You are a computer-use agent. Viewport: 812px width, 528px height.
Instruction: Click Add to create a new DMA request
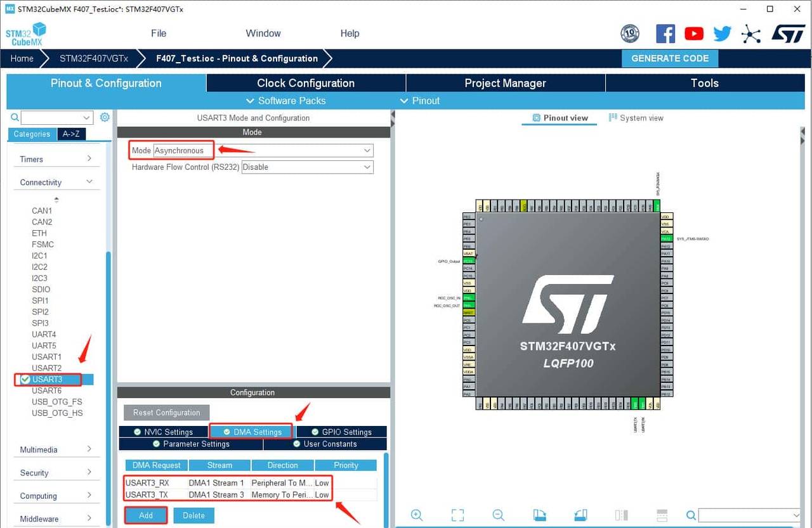click(x=145, y=515)
